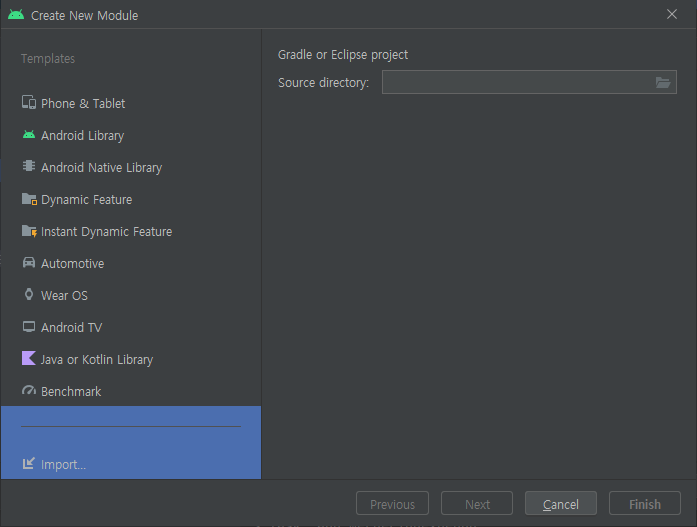Viewport: 697px width, 527px height.
Task: Click the Dynamic Feature folder icon
Action: pos(29,199)
